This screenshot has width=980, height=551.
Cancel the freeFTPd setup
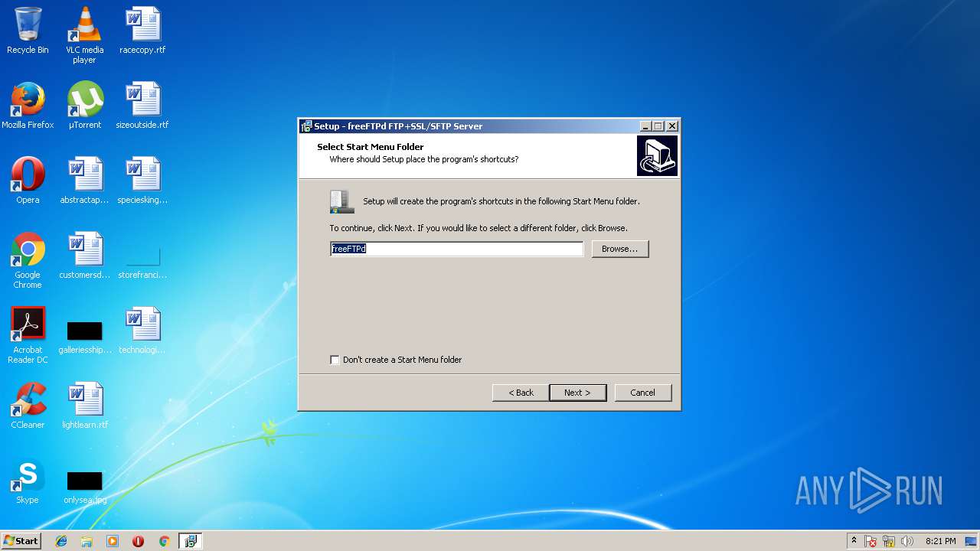click(642, 393)
